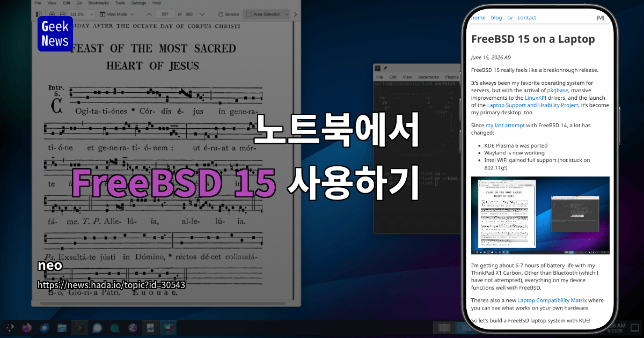Click the pin icon on Konsole window
Image resolution: width=644 pixels, height=338 pixels.
[386, 68]
